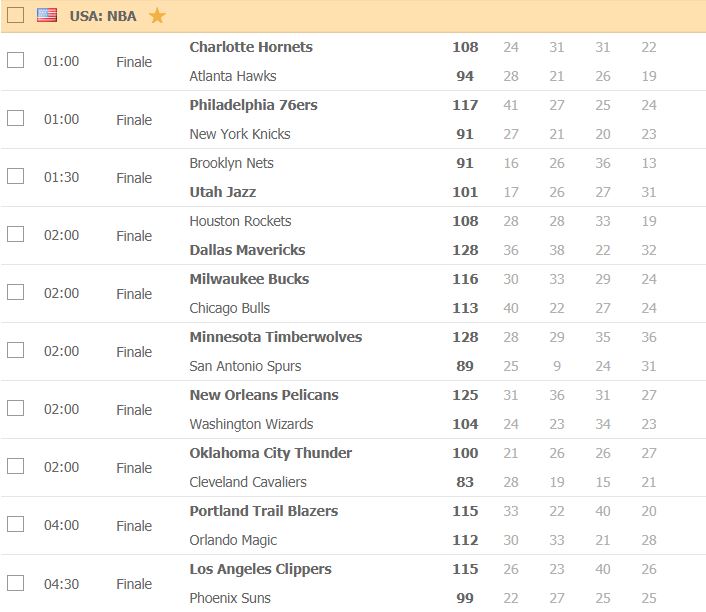The image size is (706, 612).
Task: Tick the checkbox in the USA: NBA header
Action: pos(16,15)
